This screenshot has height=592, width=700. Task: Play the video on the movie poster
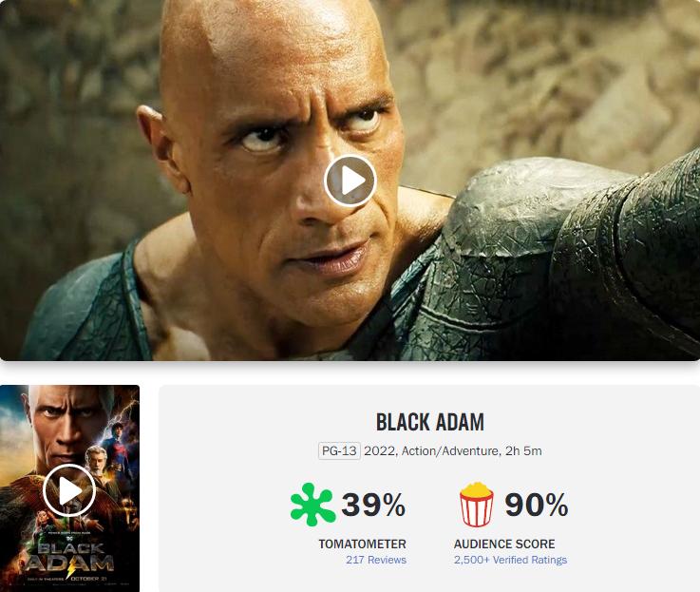[69, 490]
